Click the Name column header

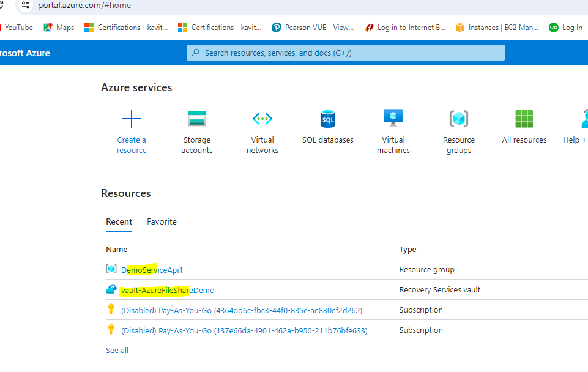[117, 250]
